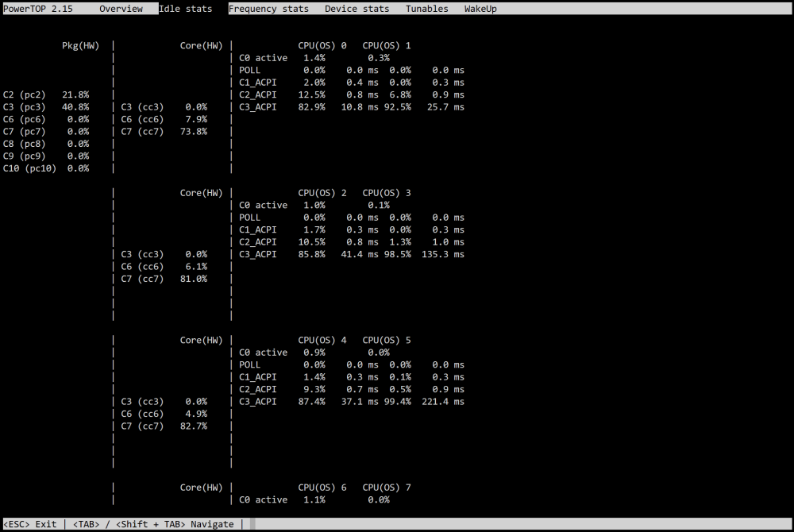The image size is (794, 532).
Task: Select the C6 (pc6) package row
Action: [46, 119]
